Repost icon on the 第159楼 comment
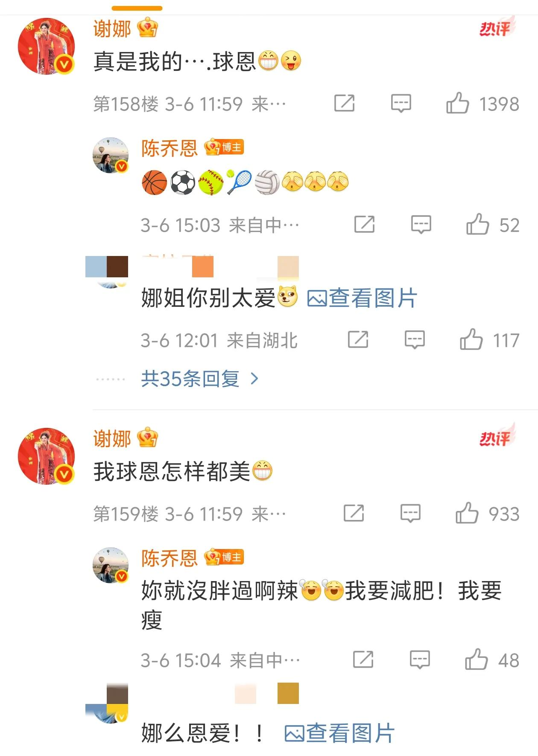 pos(354,513)
